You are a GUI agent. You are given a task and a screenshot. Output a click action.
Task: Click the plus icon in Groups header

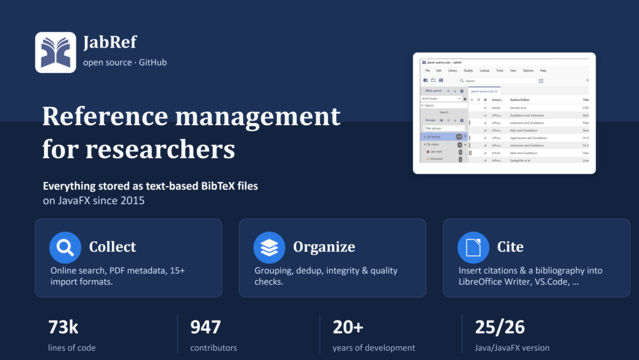[x=448, y=120]
